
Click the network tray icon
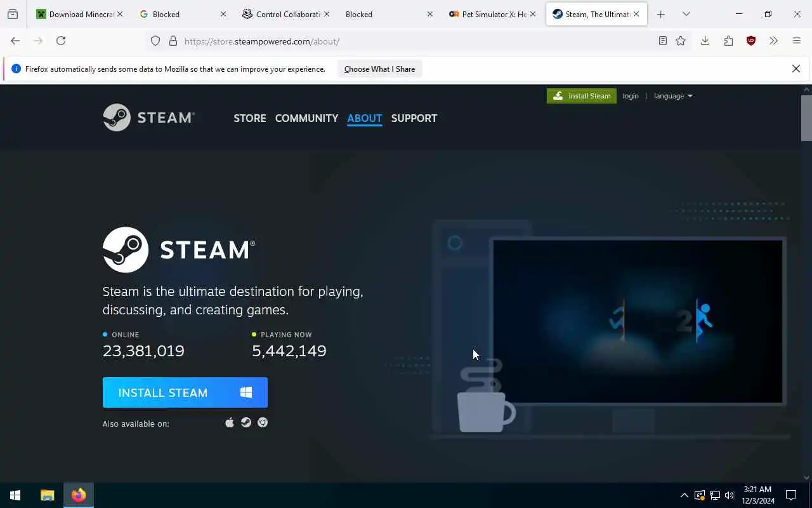714,495
